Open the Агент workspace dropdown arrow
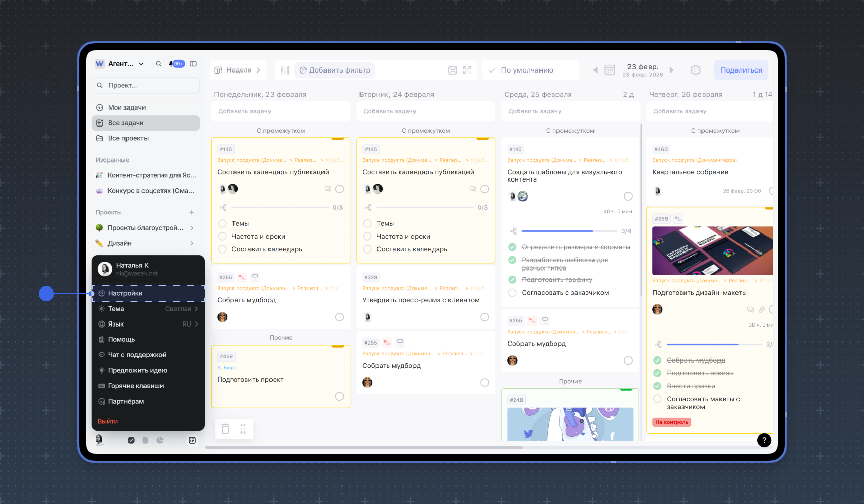Image resolution: width=864 pixels, height=504 pixels. click(141, 64)
